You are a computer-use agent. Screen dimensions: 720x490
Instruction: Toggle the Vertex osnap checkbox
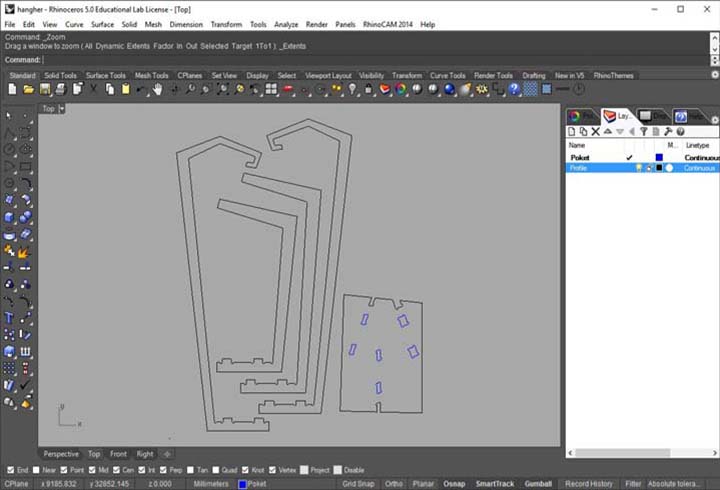(272, 470)
